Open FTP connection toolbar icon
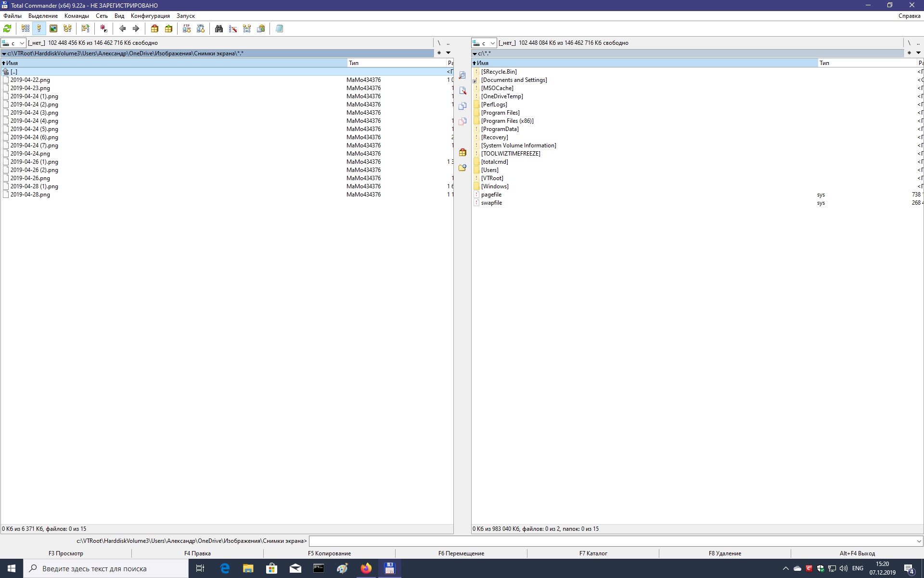 pyautogui.click(x=187, y=29)
